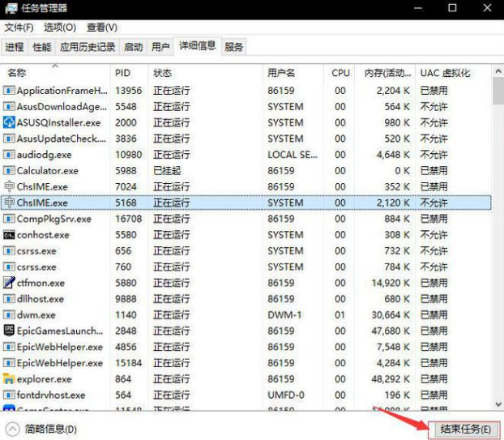Viewport: 504px width, 440px height.
Task: Click the scrollbar down arrow
Action: click(498, 404)
